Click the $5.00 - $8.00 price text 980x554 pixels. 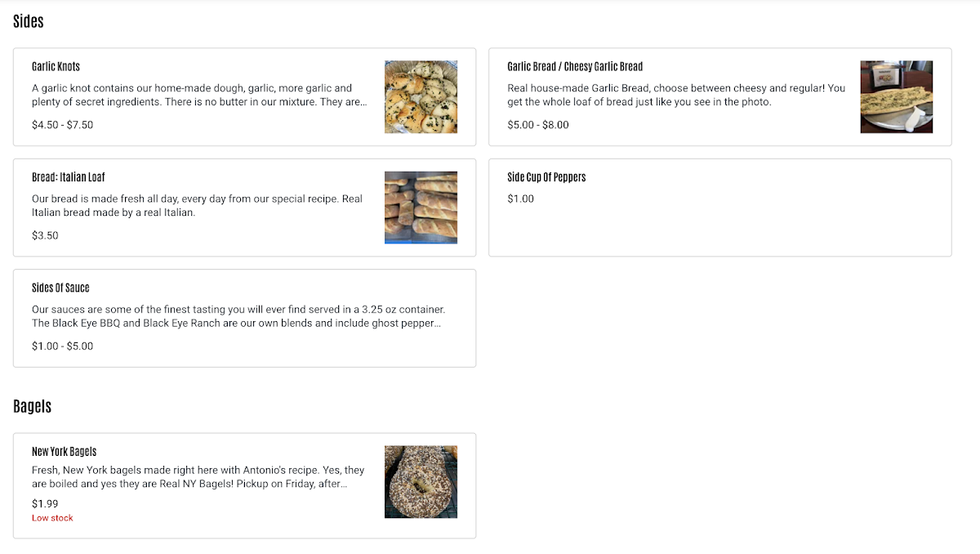click(x=537, y=125)
